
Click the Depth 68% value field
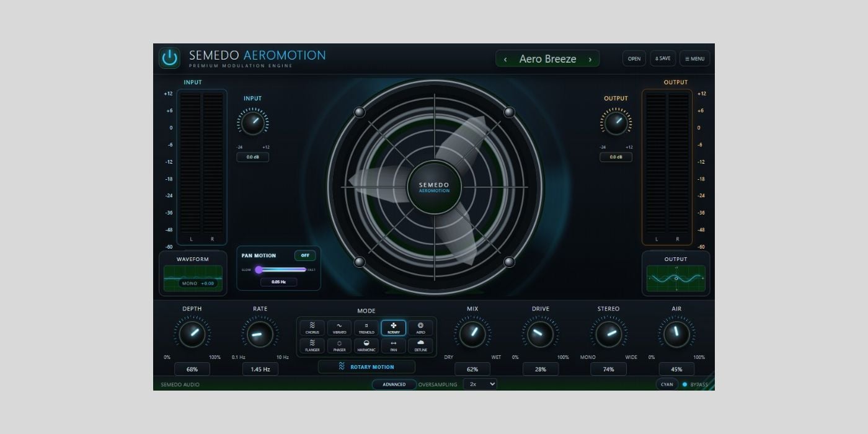tap(192, 369)
